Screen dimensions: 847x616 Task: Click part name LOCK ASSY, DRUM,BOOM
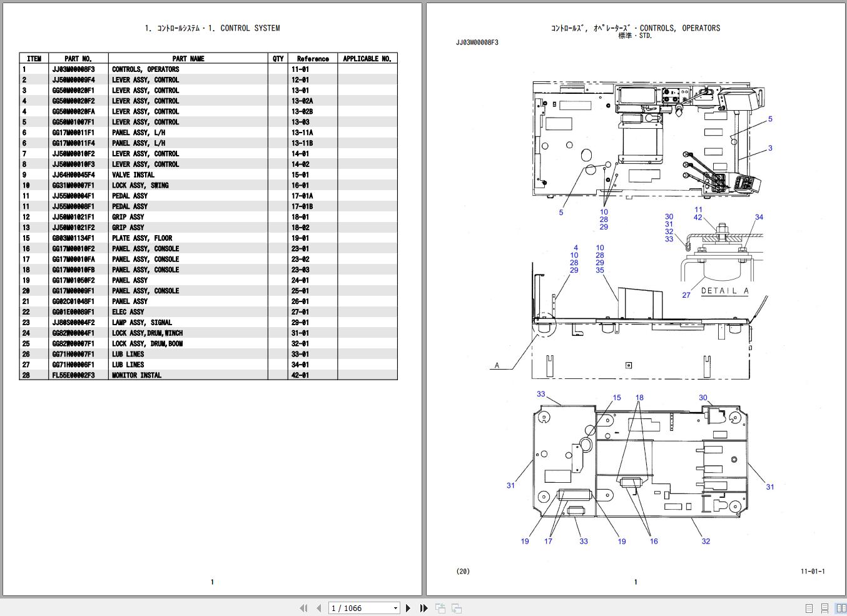148,344
